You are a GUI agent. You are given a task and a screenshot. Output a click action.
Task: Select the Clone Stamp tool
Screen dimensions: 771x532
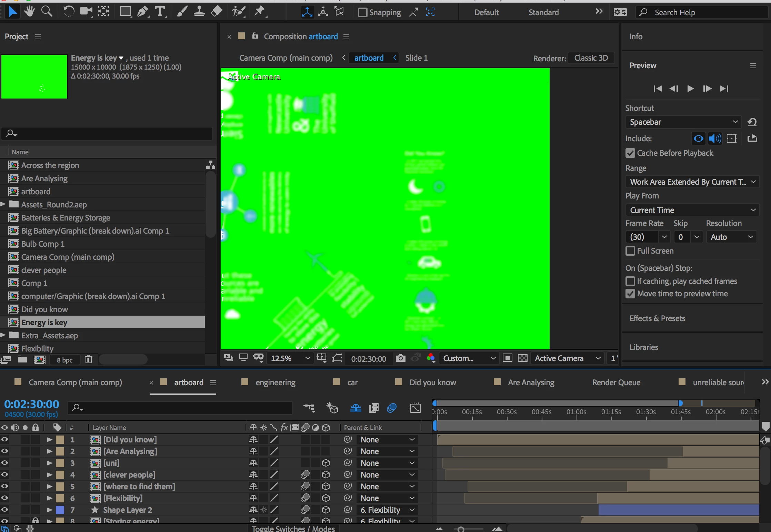pyautogui.click(x=199, y=12)
